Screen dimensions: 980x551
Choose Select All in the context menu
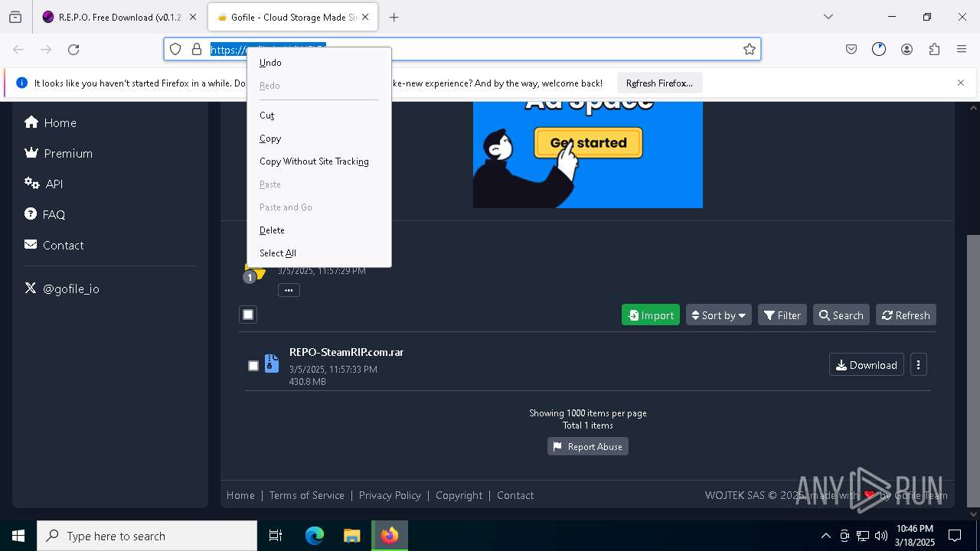click(x=319, y=253)
